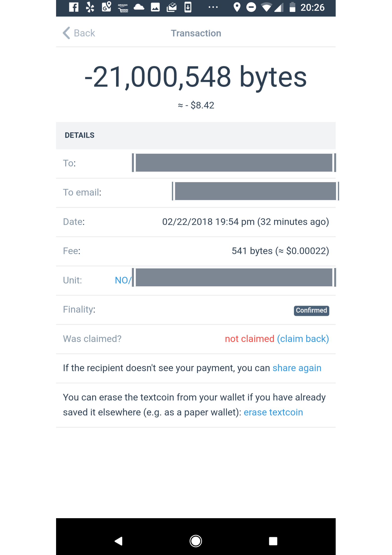The width and height of the screenshot is (392, 555).
Task: Tap the image gallery notification icon
Action: click(x=155, y=7)
